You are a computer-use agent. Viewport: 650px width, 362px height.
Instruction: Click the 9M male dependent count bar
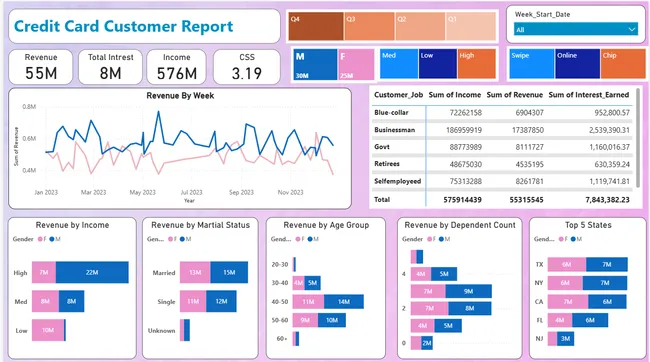pyautogui.click(x=468, y=291)
